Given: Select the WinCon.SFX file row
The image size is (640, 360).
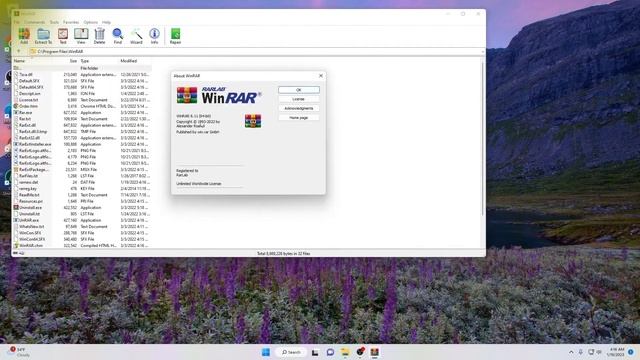Looking at the screenshot, I should [82, 233].
